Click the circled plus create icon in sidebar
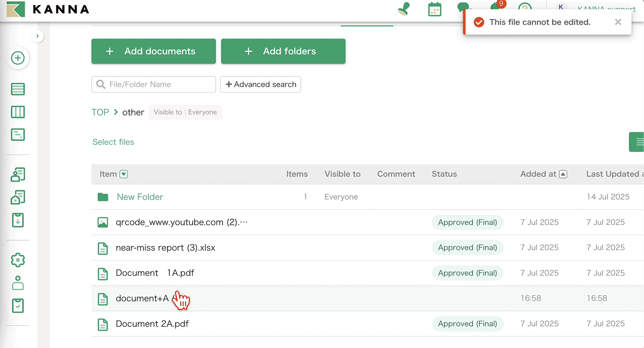This screenshot has height=348, width=644. pyautogui.click(x=18, y=58)
